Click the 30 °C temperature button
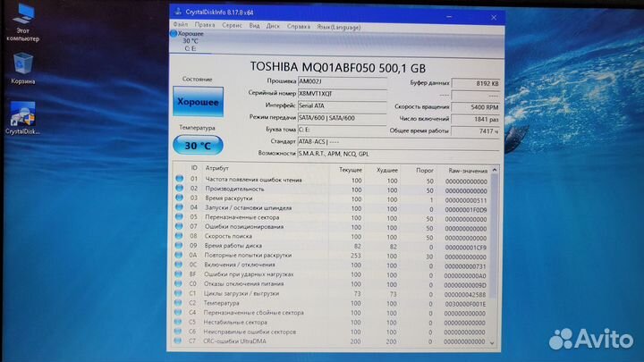The height and width of the screenshot is (362, 644). click(x=198, y=146)
